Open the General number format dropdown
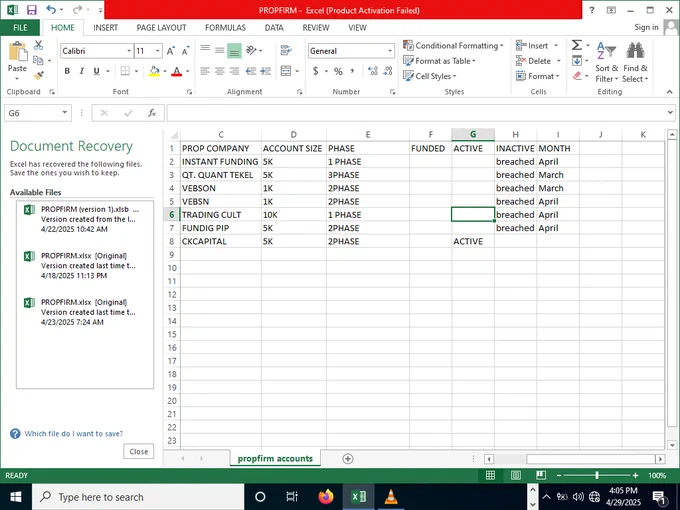 point(390,51)
